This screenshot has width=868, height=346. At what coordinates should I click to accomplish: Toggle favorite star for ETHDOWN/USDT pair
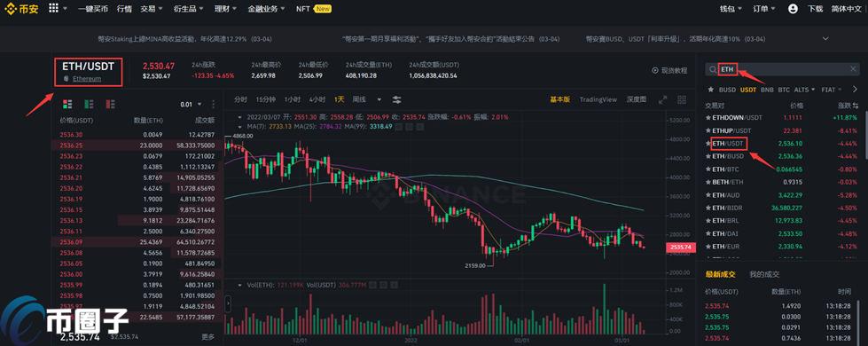pos(708,117)
